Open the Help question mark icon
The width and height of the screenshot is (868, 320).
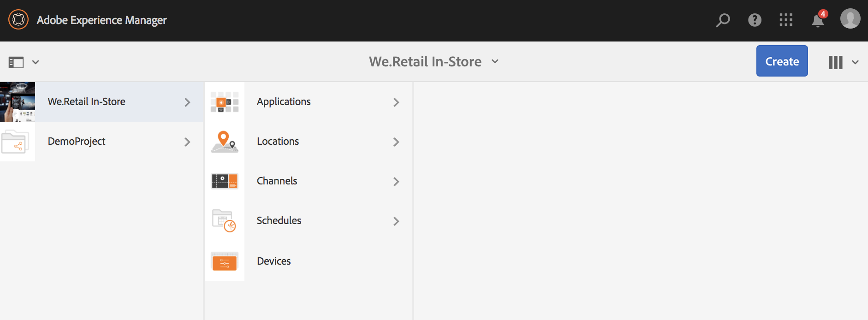755,20
